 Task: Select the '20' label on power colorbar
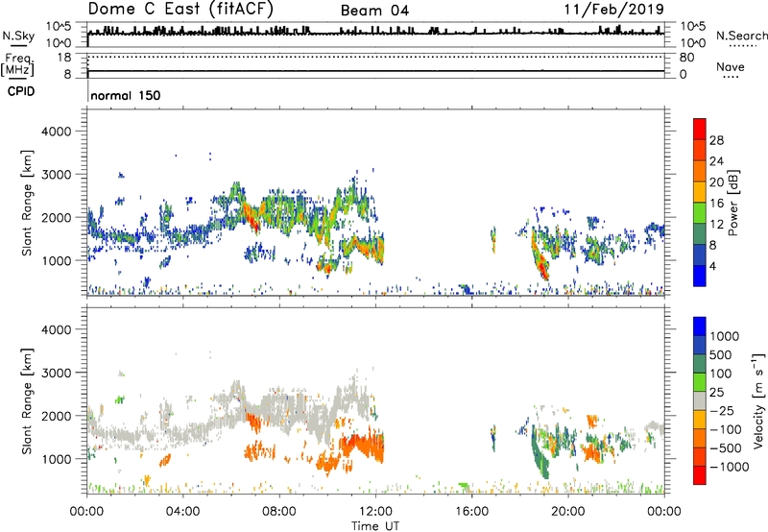click(x=716, y=182)
